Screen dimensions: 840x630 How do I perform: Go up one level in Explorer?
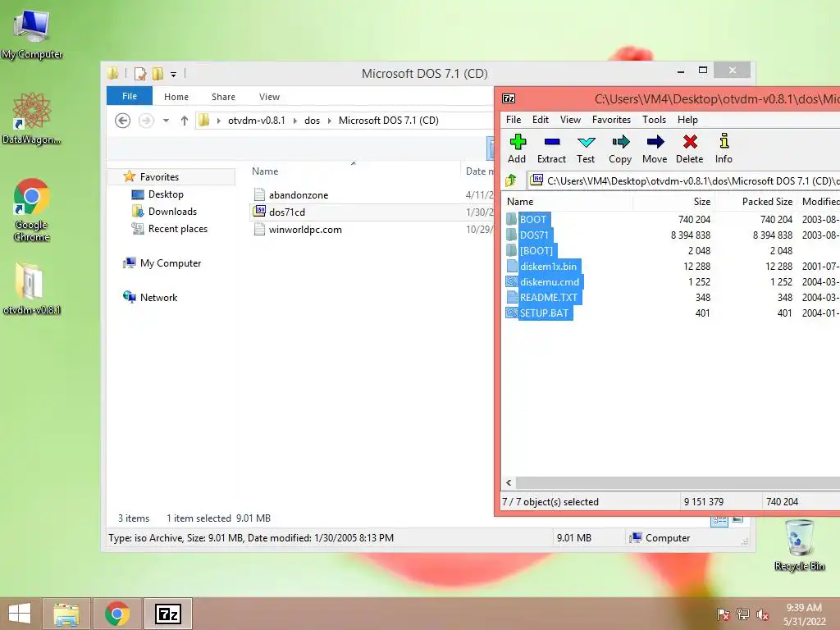[x=185, y=121]
